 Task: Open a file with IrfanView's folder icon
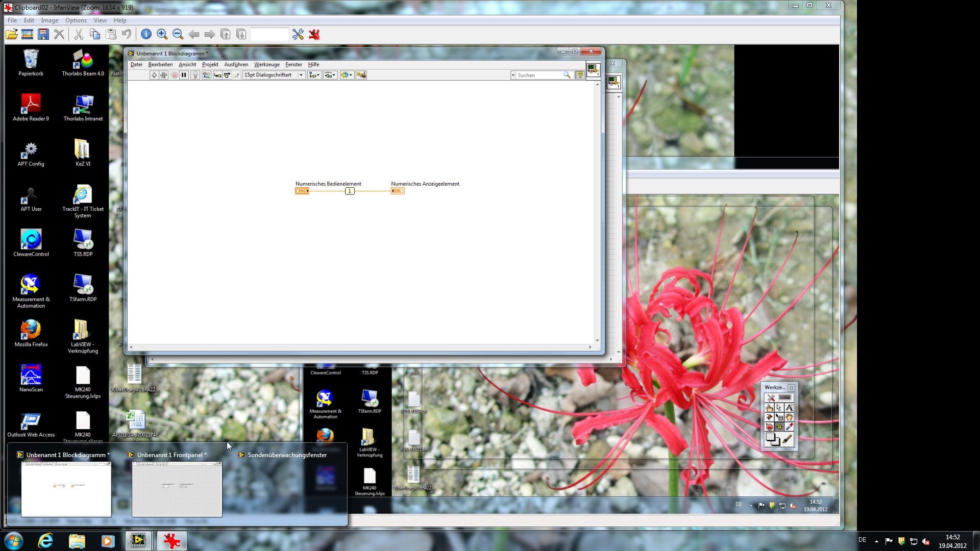click(x=12, y=34)
